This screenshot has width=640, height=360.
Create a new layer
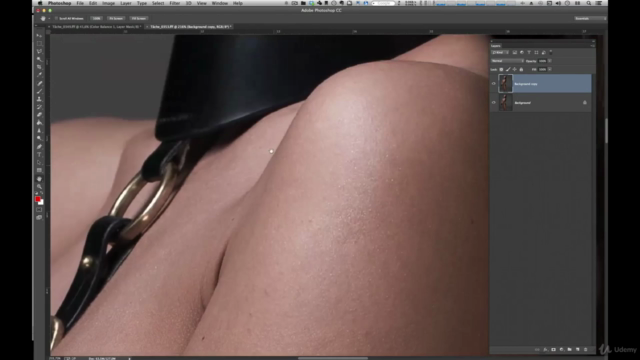(x=578, y=350)
